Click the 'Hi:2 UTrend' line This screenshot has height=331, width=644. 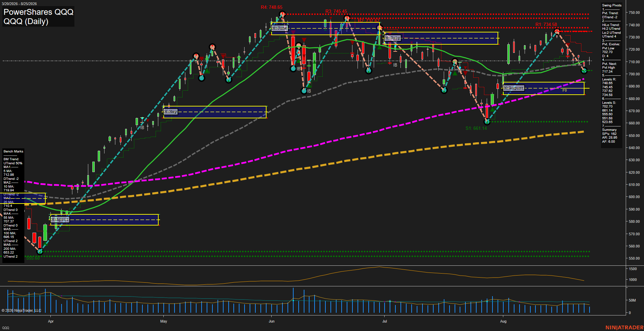click(611, 29)
